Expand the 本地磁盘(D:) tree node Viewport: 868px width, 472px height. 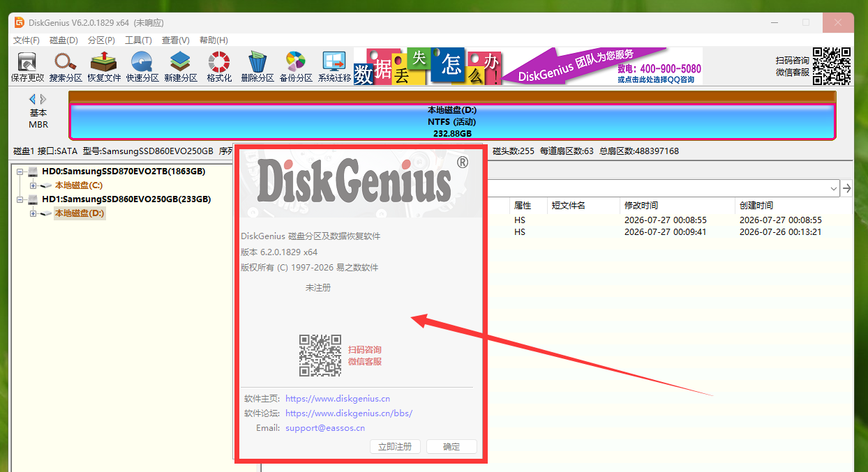coord(33,213)
